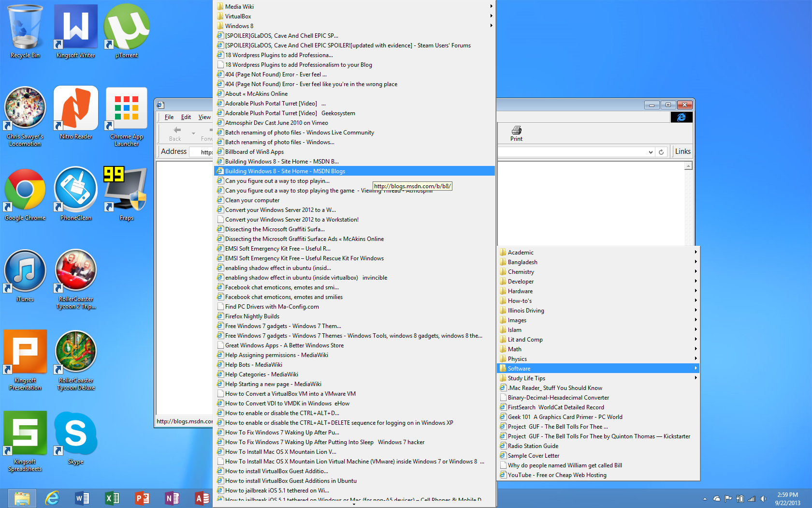Click the Print toolbar icon
Image resolution: width=812 pixels, height=508 pixels.
coord(516,133)
